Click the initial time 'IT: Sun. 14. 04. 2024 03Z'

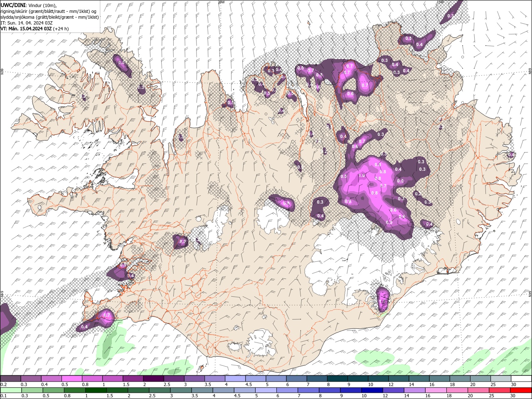pos(27,23)
